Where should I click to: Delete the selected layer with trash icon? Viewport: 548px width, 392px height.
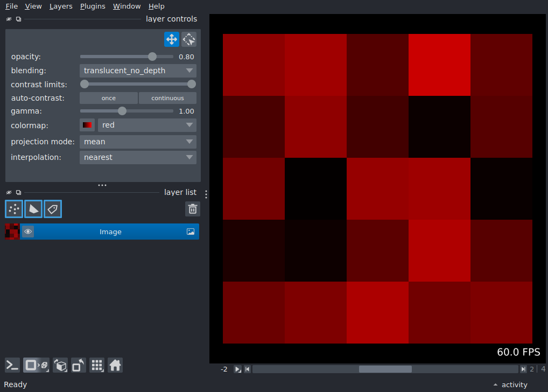point(193,209)
